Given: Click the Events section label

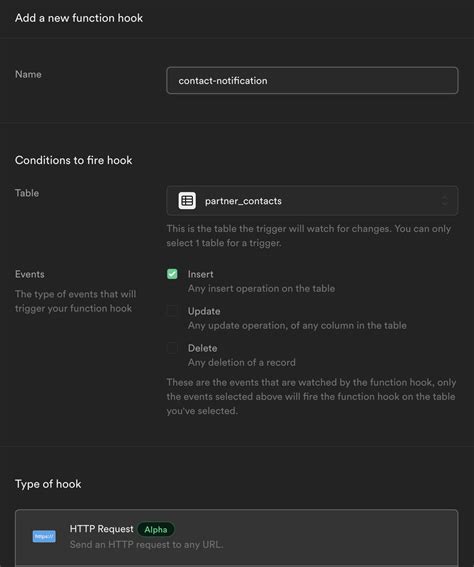Looking at the screenshot, I should tap(30, 274).
